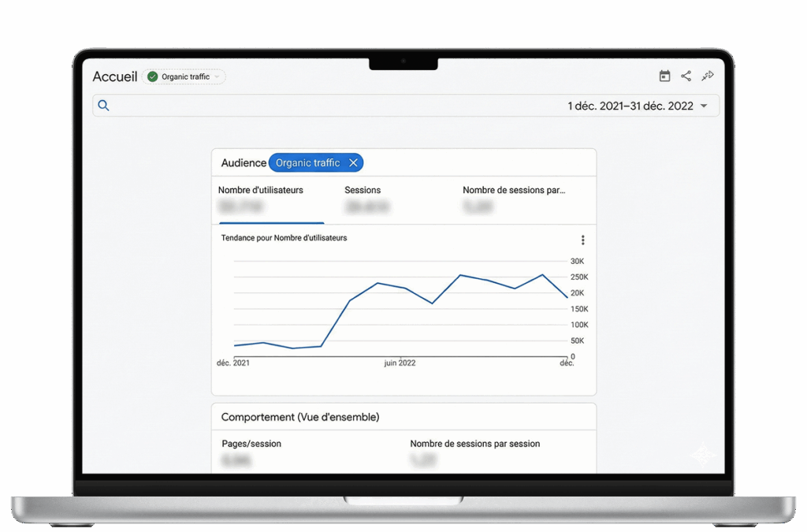Click the compass watermark logo at bottom right
This screenshot has width=807, height=532.
pyautogui.click(x=701, y=455)
